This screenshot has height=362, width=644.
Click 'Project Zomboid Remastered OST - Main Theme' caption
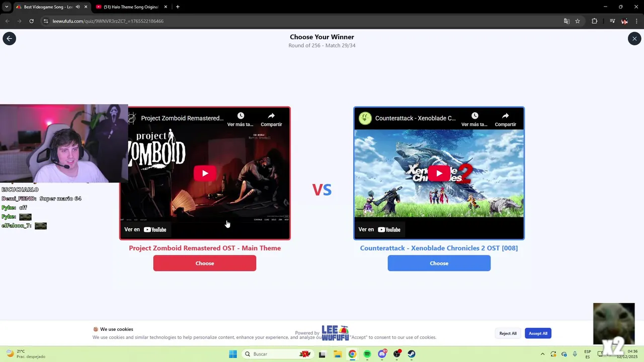tap(205, 248)
